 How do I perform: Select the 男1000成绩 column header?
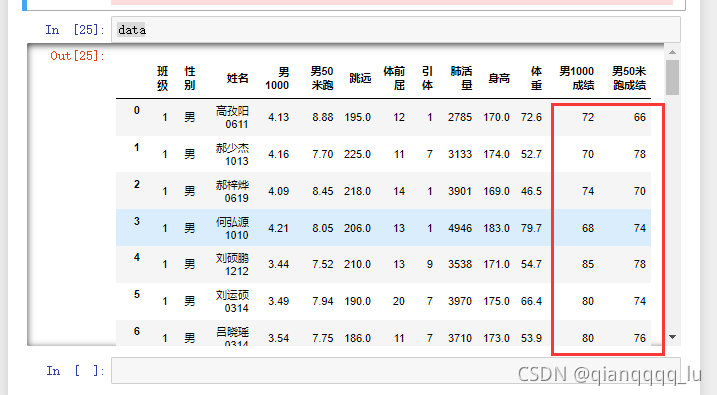[x=577, y=78]
